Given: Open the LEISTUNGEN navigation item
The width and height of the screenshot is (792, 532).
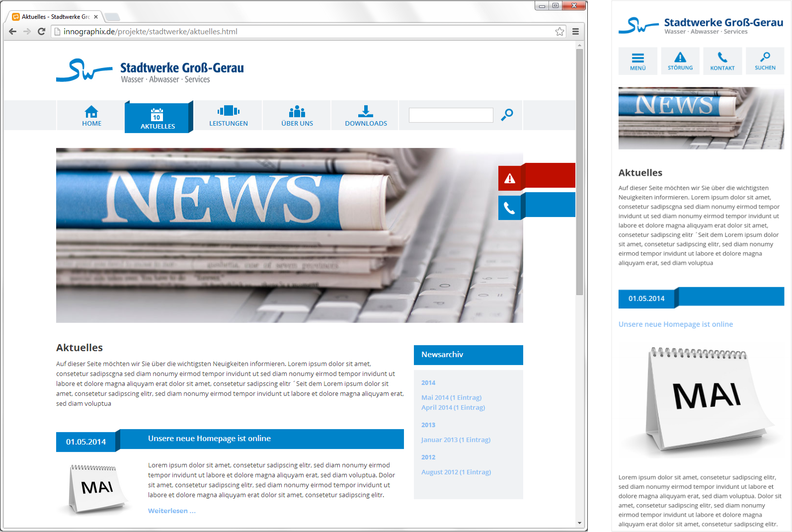Looking at the screenshot, I should click(228, 116).
